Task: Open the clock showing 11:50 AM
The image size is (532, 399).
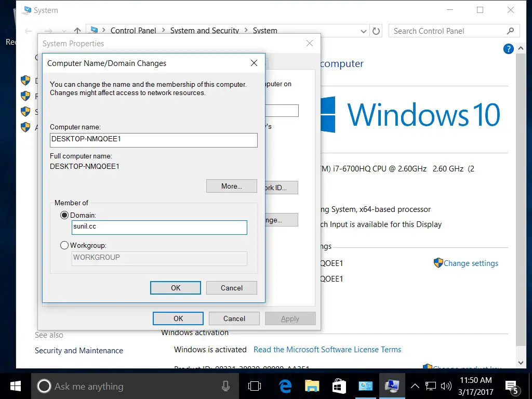Action: [476, 386]
